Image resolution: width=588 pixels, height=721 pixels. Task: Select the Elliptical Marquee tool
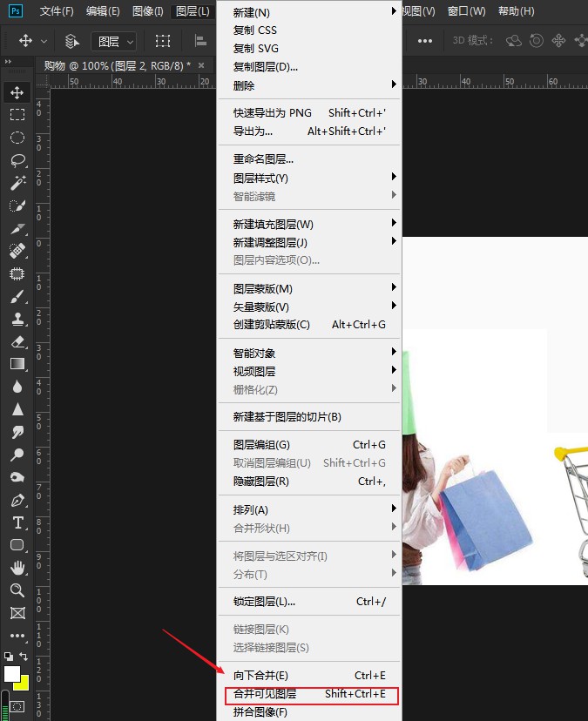click(x=17, y=138)
